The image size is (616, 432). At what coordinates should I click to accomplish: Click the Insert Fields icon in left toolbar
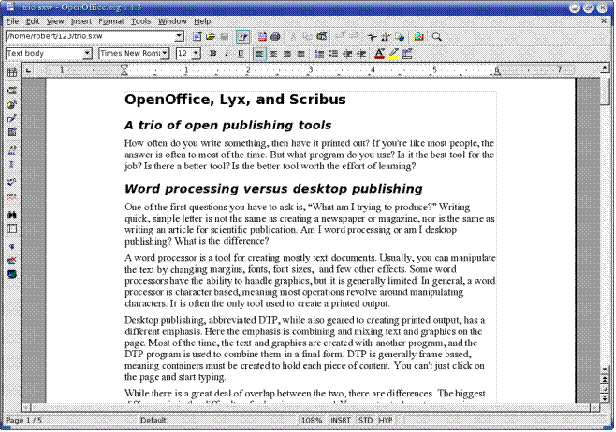pyautogui.click(x=12, y=90)
